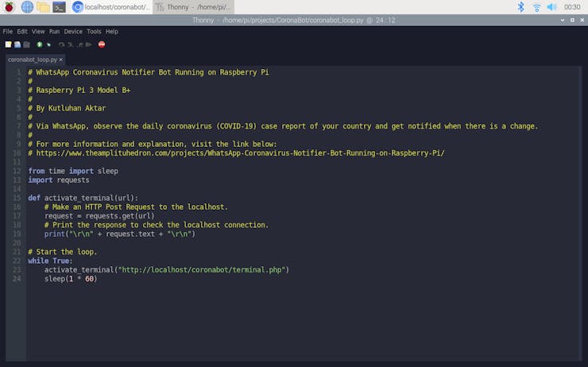Click the Thonny title bar file path
Viewport: 588px width, 367px height.
[293, 20]
